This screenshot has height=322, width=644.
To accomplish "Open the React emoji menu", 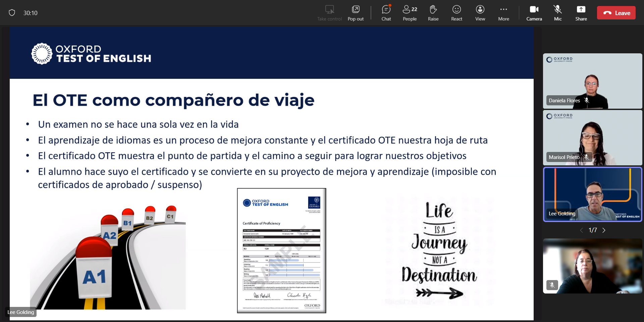I will tap(457, 13).
